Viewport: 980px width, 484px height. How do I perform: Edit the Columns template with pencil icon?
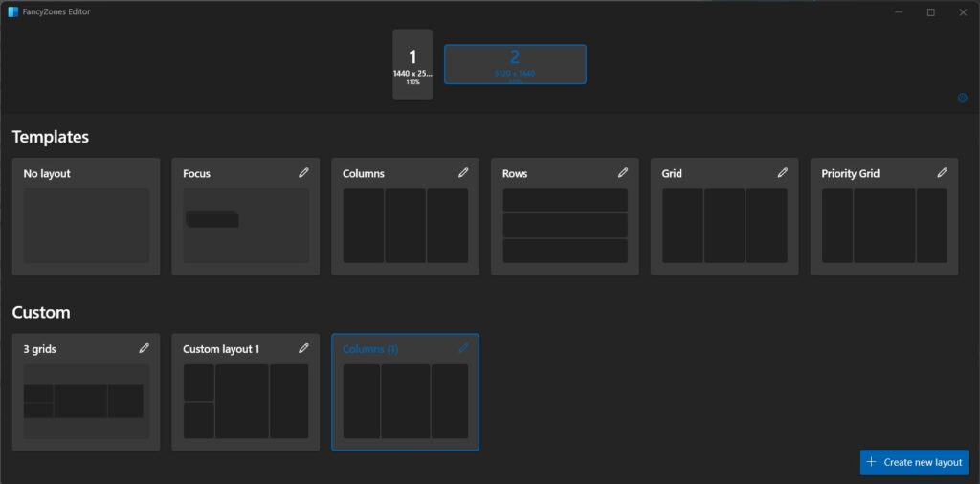coord(463,173)
